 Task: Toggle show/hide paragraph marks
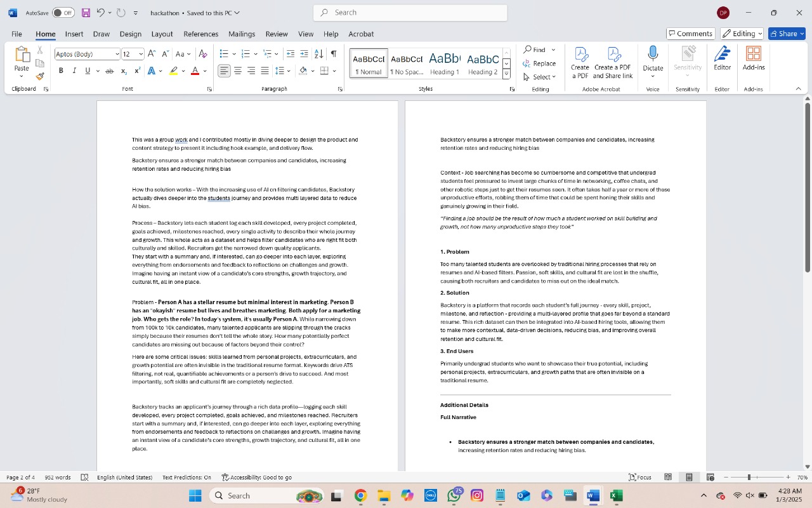pos(334,54)
